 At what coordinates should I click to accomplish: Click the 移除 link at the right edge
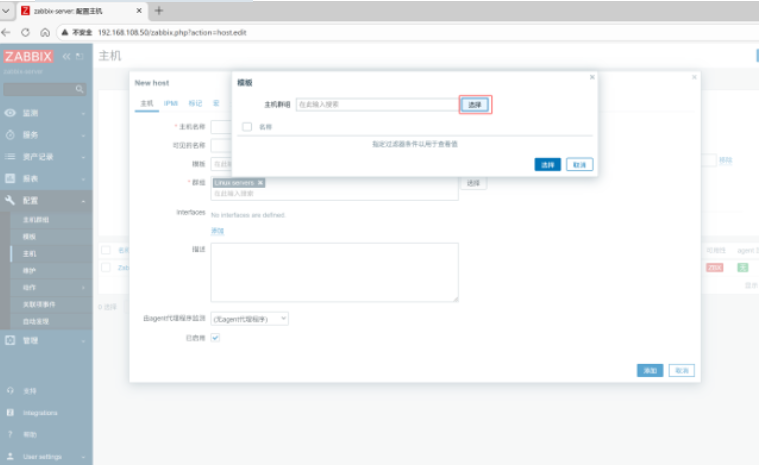click(725, 160)
